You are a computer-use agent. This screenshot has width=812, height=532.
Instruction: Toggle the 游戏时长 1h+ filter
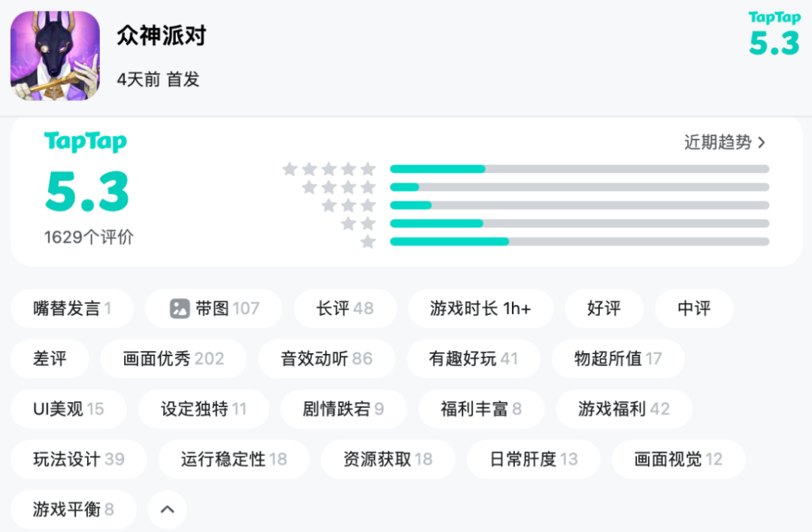pyautogui.click(x=480, y=308)
